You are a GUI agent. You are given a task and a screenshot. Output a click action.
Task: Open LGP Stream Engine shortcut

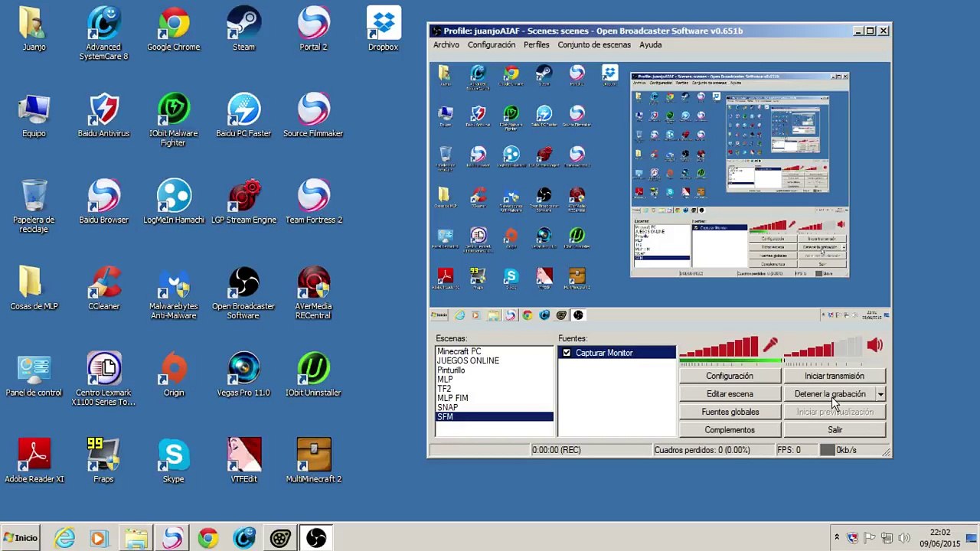click(x=243, y=202)
